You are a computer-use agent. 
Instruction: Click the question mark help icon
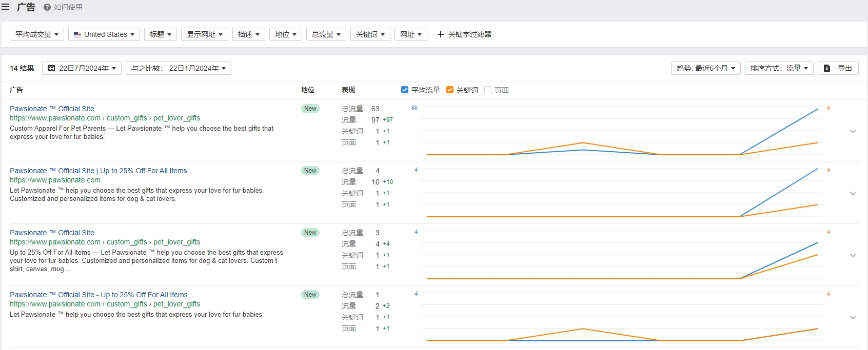click(x=47, y=7)
